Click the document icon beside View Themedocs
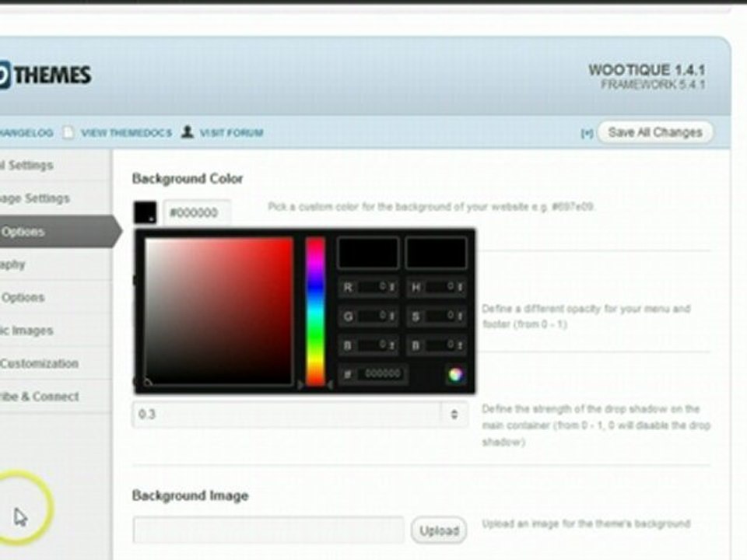747x560 pixels. 68,132
